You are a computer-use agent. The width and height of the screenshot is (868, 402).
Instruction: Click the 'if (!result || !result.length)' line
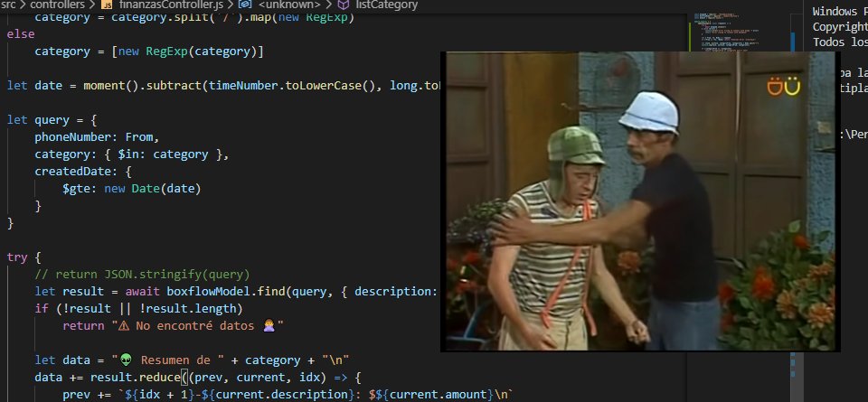[139, 309]
